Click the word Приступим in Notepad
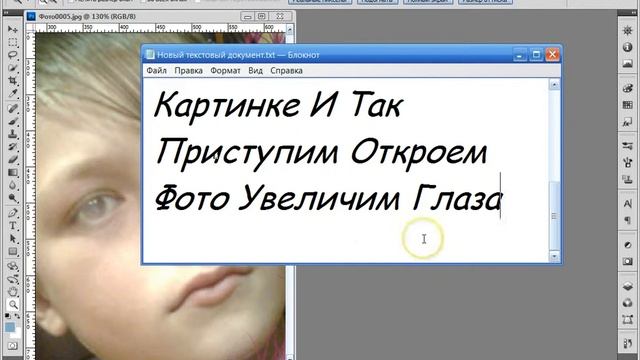Viewport: 640px width, 360px height. point(247,153)
